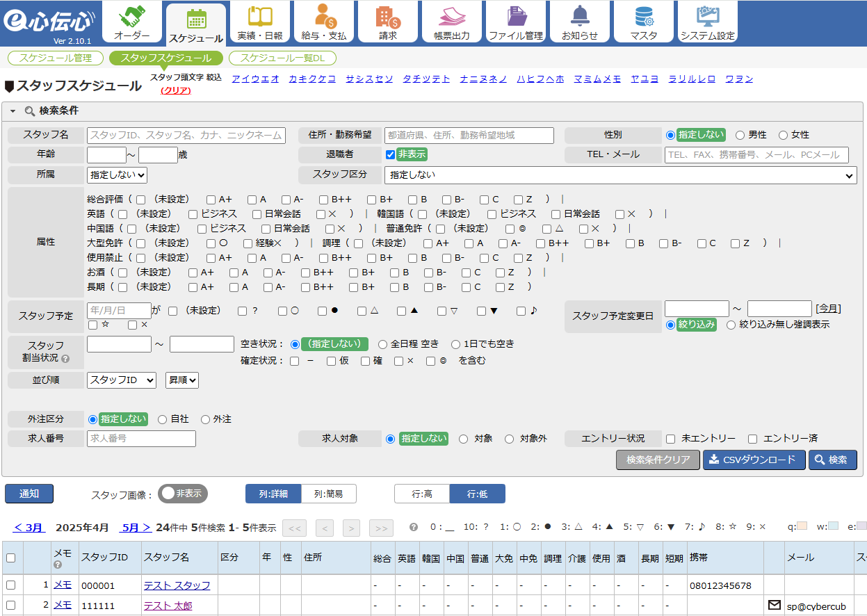Click the [今月] link
This screenshot has height=616, width=867.
pyautogui.click(x=828, y=308)
